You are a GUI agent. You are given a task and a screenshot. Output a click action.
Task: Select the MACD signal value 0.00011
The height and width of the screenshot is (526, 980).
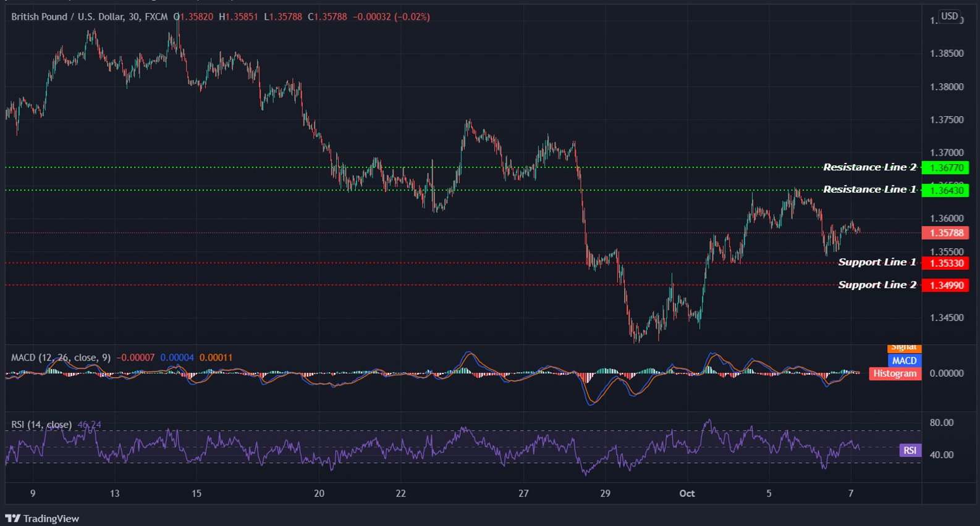tap(216, 357)
